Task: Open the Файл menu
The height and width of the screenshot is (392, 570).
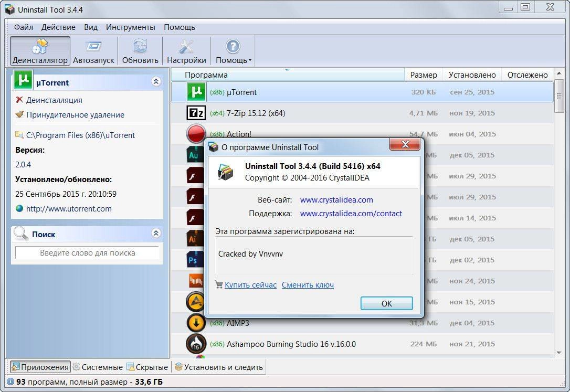Action: pos(23,27)
